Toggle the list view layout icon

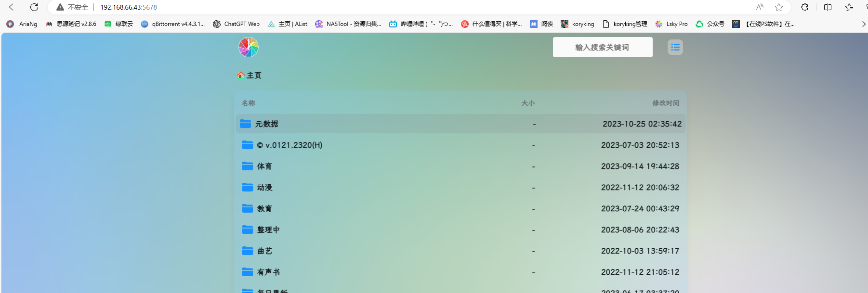pos(675,47)
